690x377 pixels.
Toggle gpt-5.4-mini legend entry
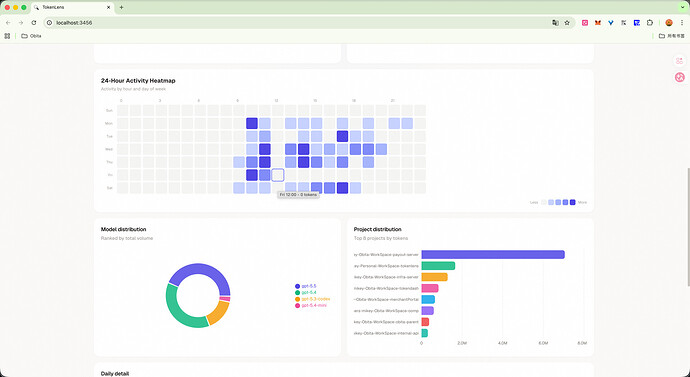pyautogui.click(x=311, y=305)
